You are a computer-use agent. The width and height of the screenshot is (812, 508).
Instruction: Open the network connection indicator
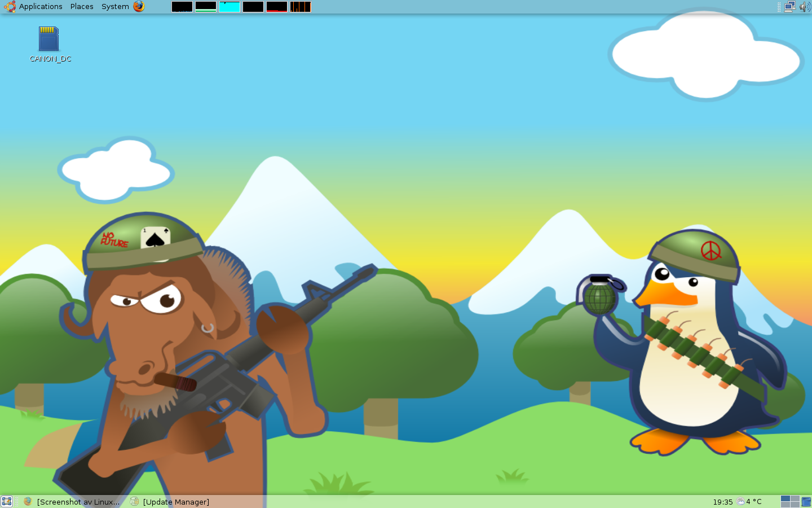coord(790,7)
